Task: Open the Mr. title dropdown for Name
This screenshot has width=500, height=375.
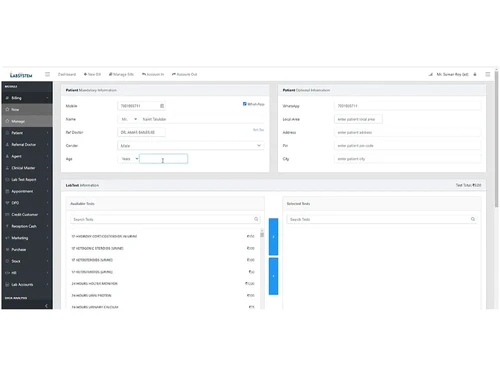Action: (129, 119)
